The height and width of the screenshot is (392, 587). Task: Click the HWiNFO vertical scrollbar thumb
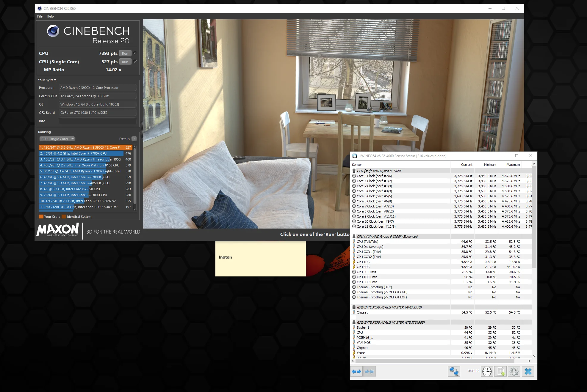point(534,217)
